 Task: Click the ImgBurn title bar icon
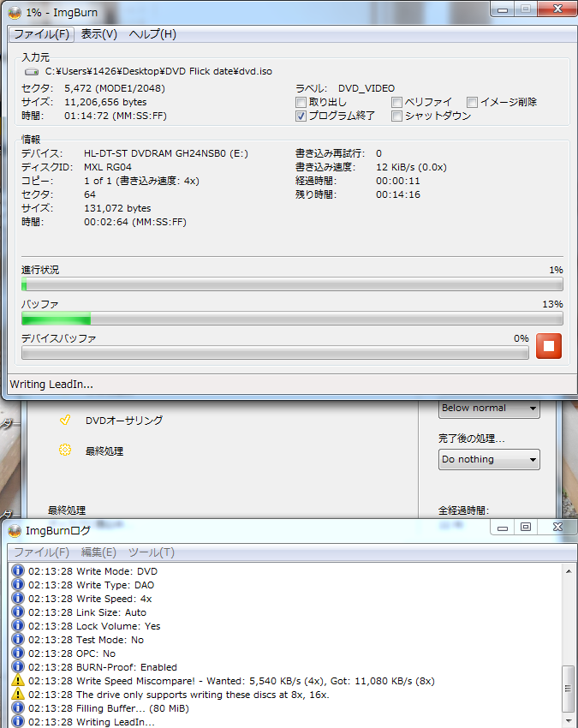(x=15, y=13)
